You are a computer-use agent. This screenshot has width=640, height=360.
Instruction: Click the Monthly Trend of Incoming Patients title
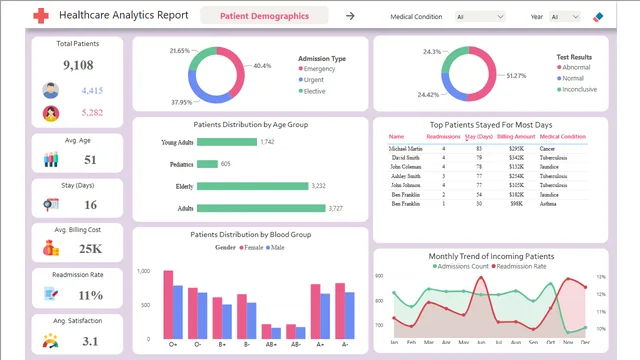pyautogui.click(x=491, y=256)
